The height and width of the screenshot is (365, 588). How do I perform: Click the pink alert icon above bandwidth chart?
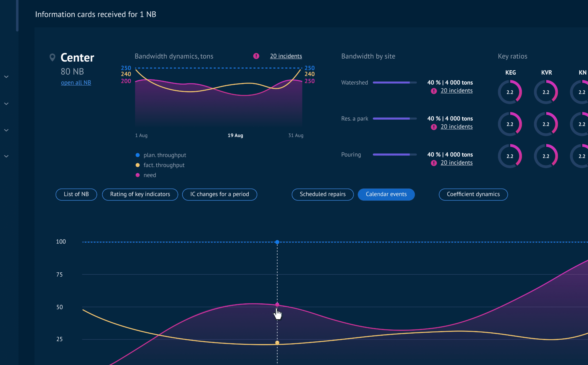pyautogui.click(x=256, y=56)
